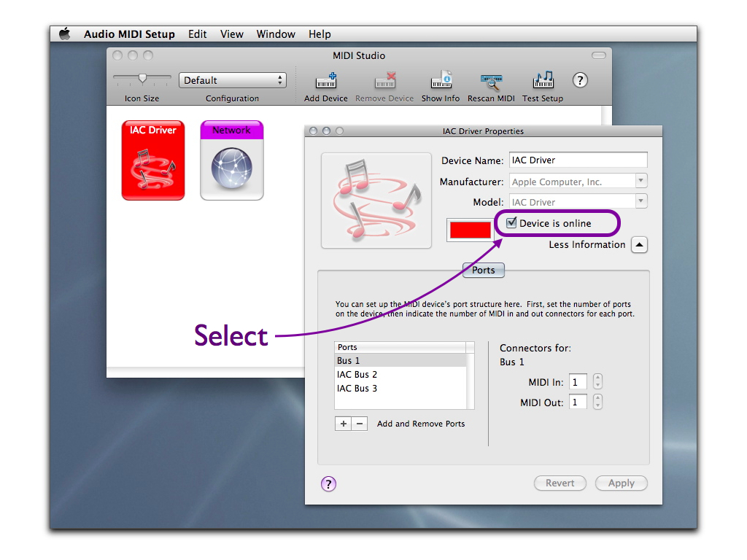This screenshot has width=747, height=560.
Task: Open the Window menu
Action: [x=276, y=34]
